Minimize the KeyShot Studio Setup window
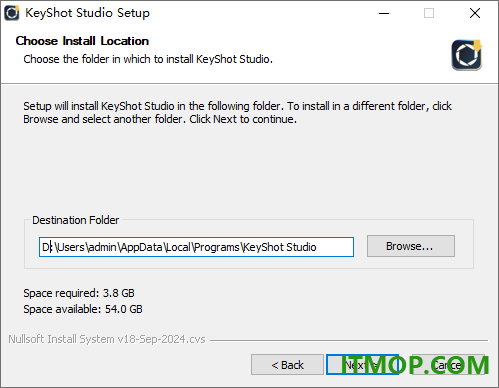The height and width of the screenshot is (388, 499). [384, 13]
